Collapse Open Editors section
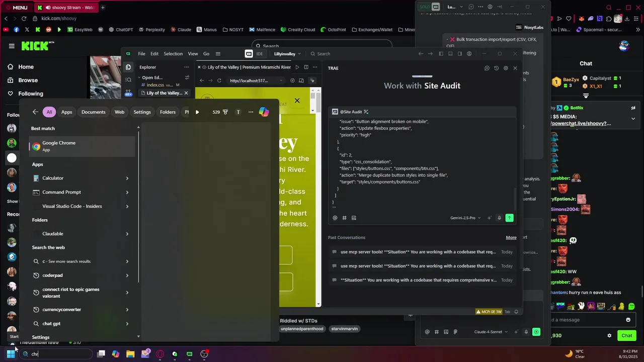 coord(151,77)
